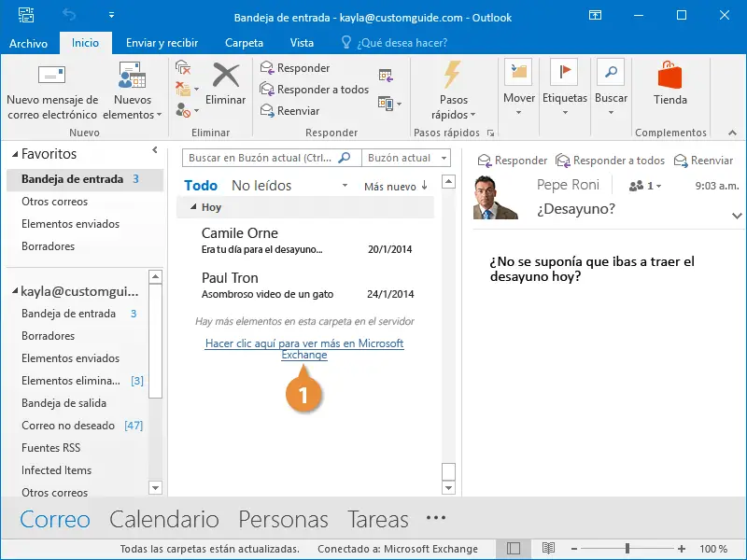Click the Clean Up envelope icon

tap(183, 89)
